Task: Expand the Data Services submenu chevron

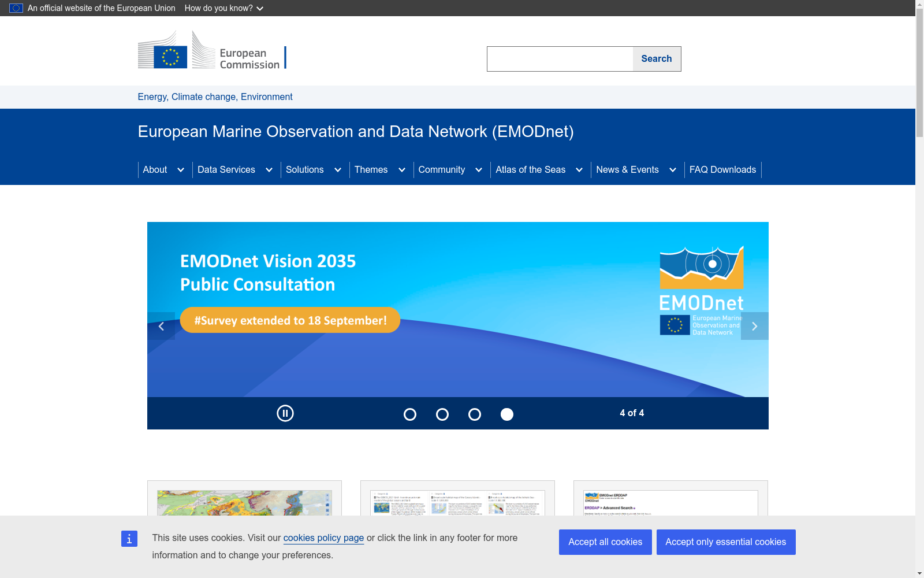Action: coord(269,170)
